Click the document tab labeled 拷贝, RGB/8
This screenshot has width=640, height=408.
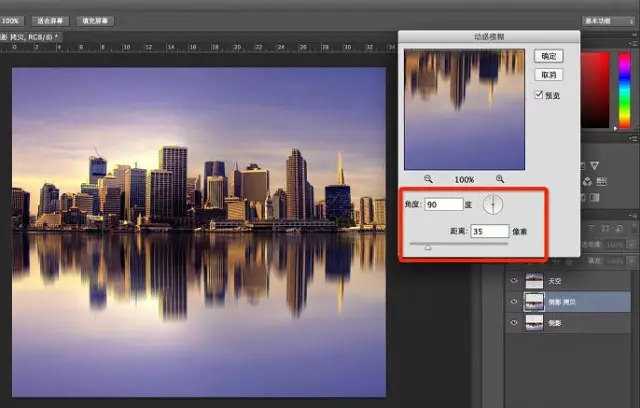30,37
